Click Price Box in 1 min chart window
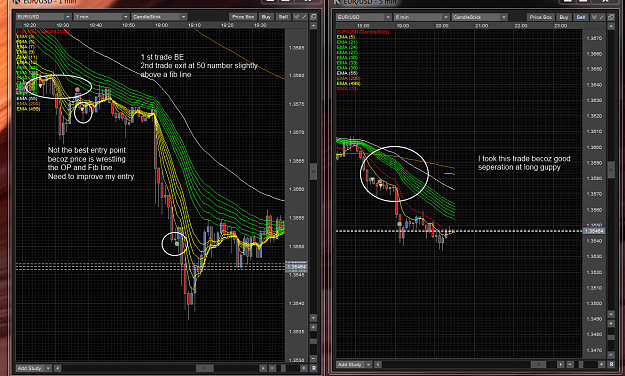 (243, 17)
